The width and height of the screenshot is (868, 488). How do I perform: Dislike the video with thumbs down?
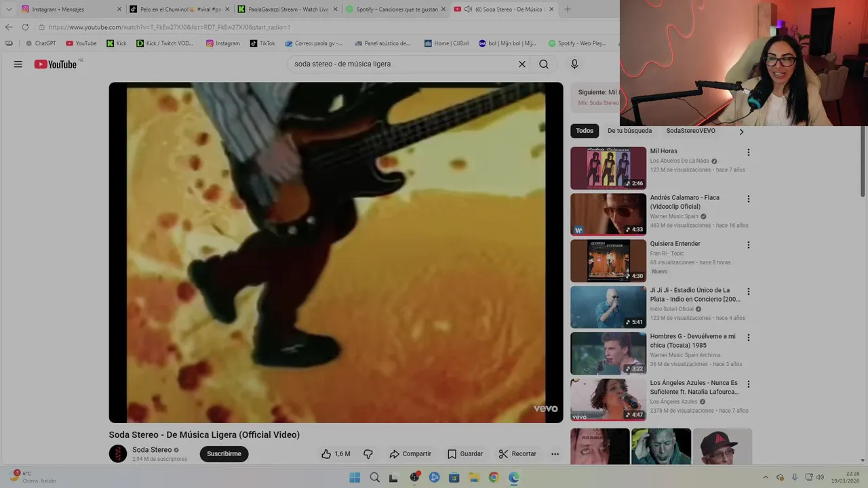click(x=368, y=454)
